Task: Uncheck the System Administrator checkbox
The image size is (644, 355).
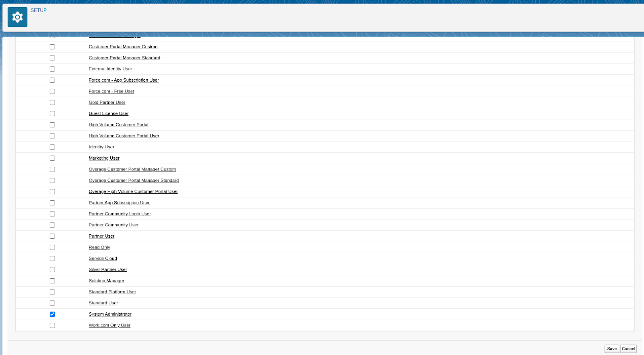Action: click(52, 314)
